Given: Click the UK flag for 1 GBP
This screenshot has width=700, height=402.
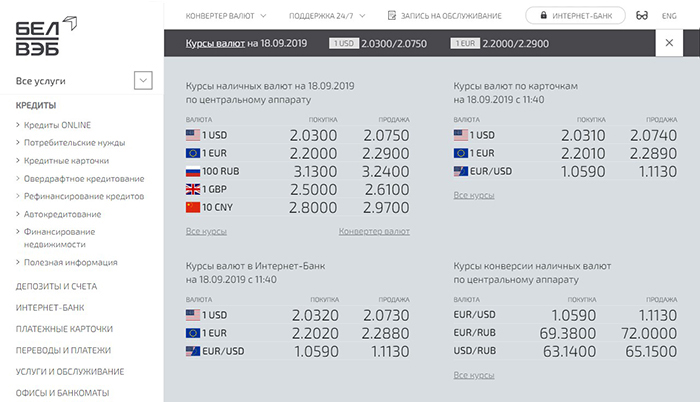Looking at the screenshot, I should [194, 189].
